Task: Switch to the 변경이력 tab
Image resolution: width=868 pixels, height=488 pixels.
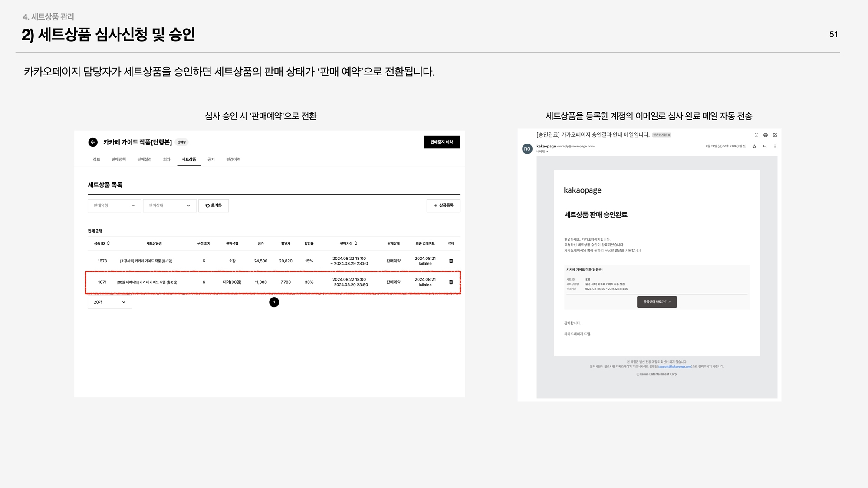Action: (x=233, y=160)
